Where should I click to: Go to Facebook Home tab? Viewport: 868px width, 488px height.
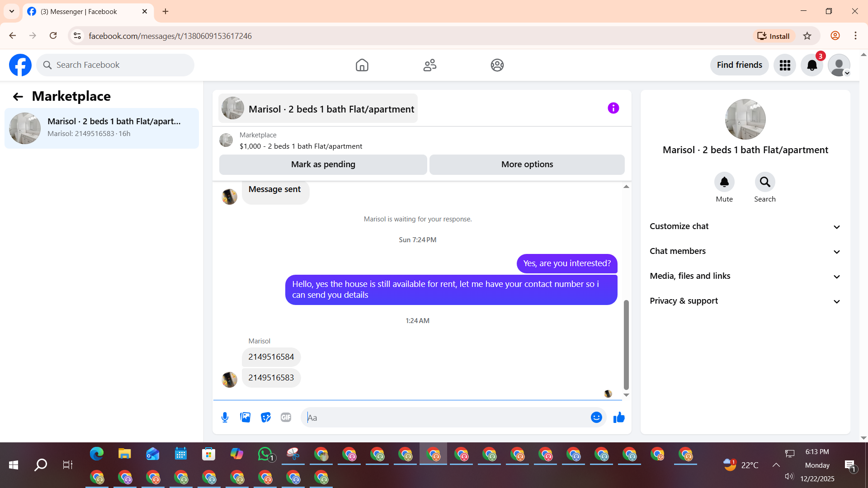pyautogui.click(x=362, y=65)
